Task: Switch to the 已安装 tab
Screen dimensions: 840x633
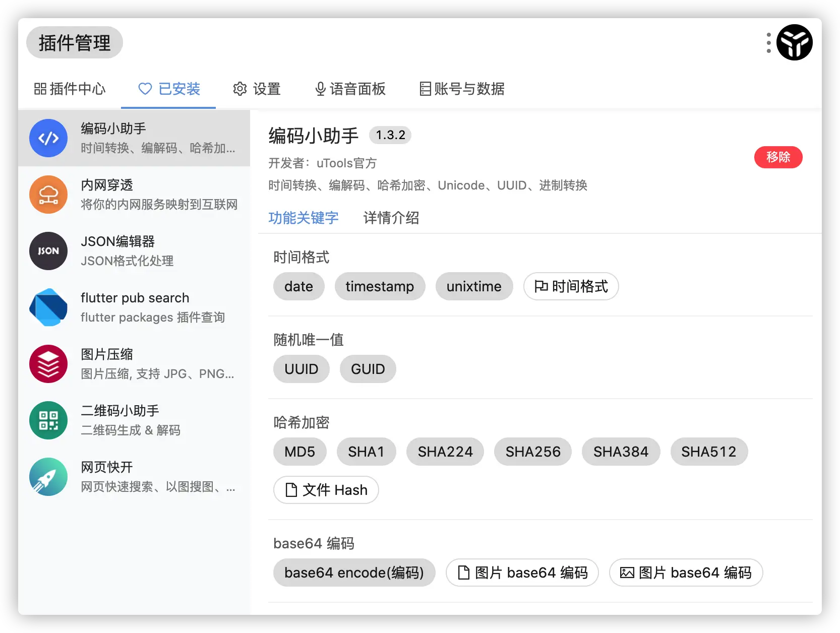Action: point(169,89)
